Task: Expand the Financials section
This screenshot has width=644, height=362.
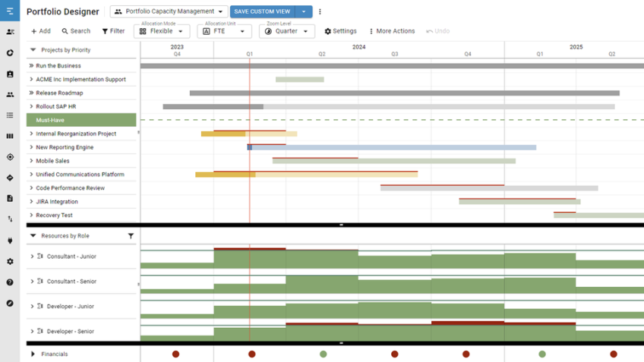Action: coord(33,354)
